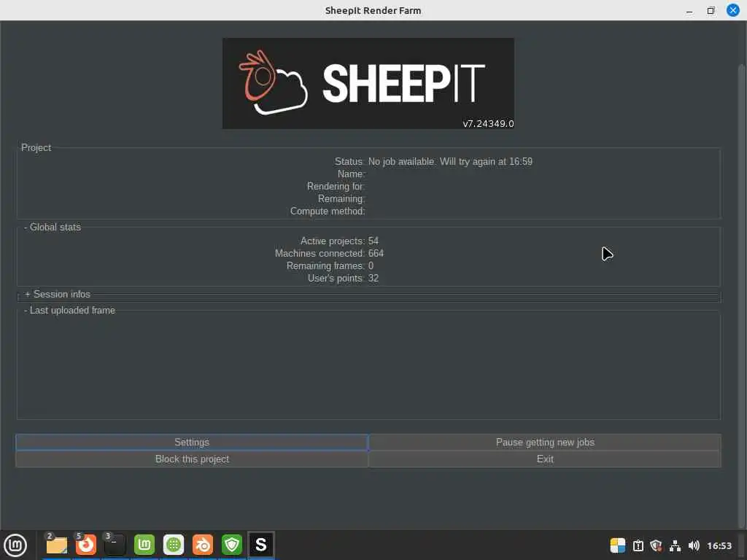The image size is (747, 560).
Task: Click the status text 'No job available'
Action: [401, 161]
